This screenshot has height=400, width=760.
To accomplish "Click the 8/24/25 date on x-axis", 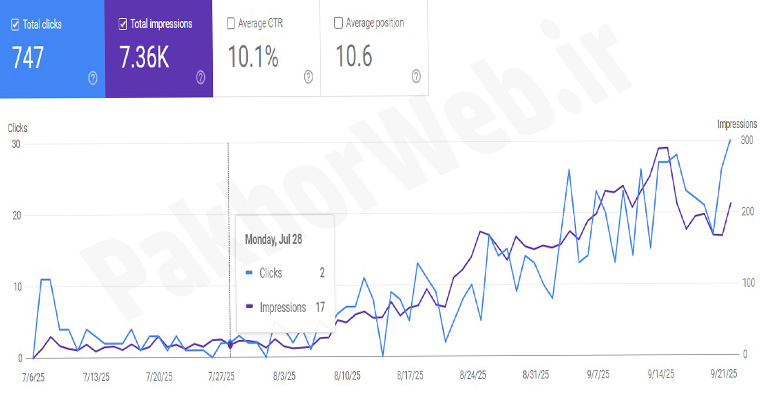I will click(x=473, y=377).
